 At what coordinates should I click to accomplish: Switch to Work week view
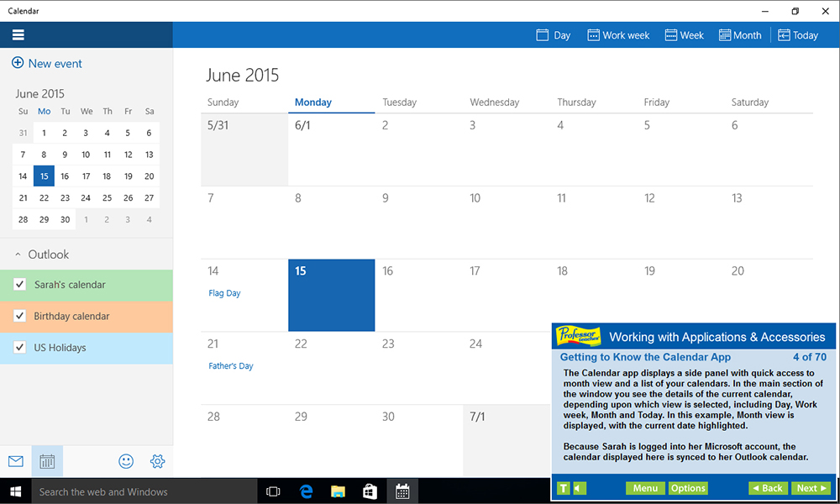click(618, 35)
